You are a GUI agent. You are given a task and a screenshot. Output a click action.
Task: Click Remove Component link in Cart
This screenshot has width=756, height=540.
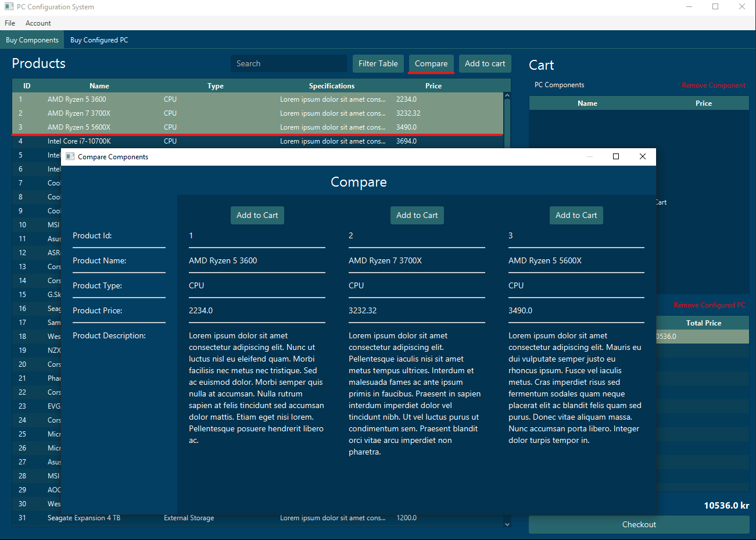pos(714,85)
